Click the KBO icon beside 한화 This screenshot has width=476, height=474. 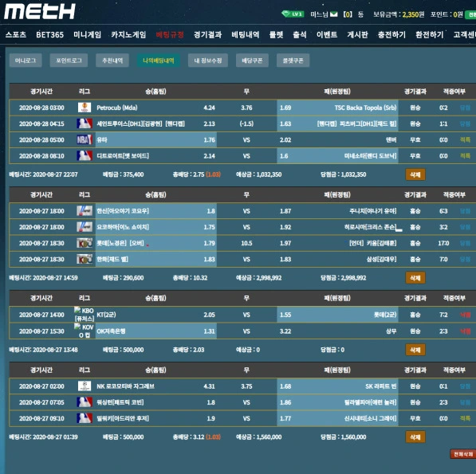tap(85, 259)
